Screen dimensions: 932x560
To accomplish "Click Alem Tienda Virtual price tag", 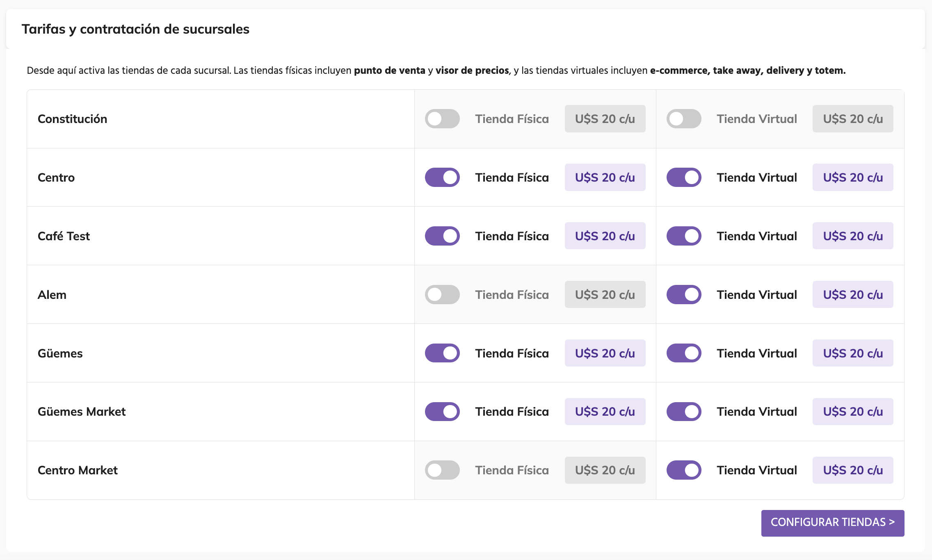I will (x=852, y=295).
